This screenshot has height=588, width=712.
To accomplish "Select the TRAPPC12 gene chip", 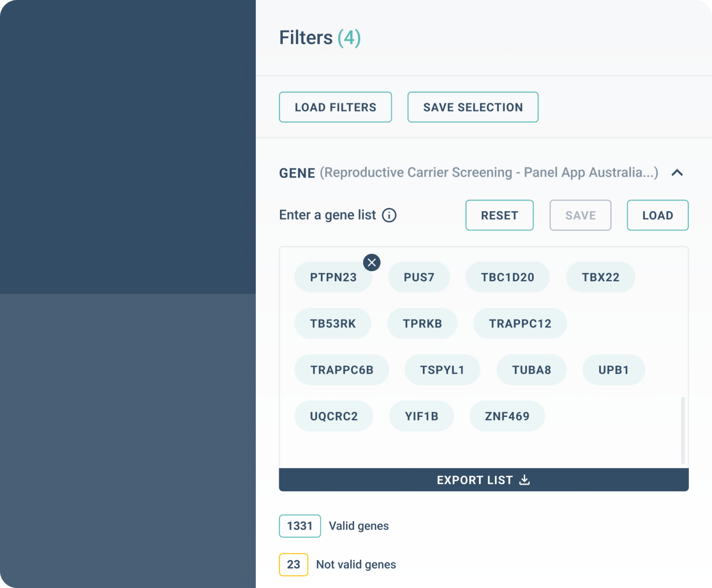I will (x=520, y=323).
